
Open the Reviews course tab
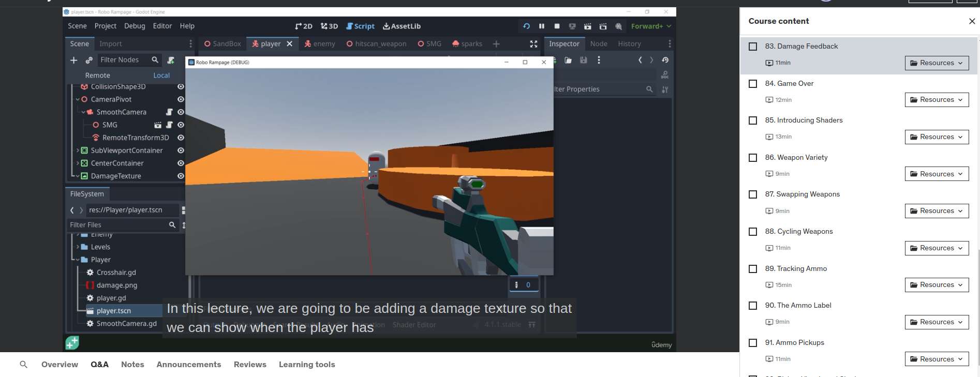[x=250, y=365]
